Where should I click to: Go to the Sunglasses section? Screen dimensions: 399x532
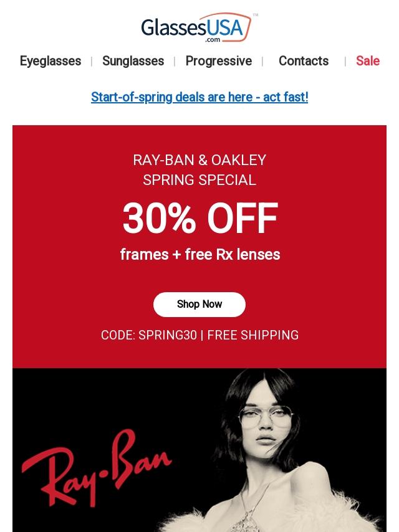[133, 61]
